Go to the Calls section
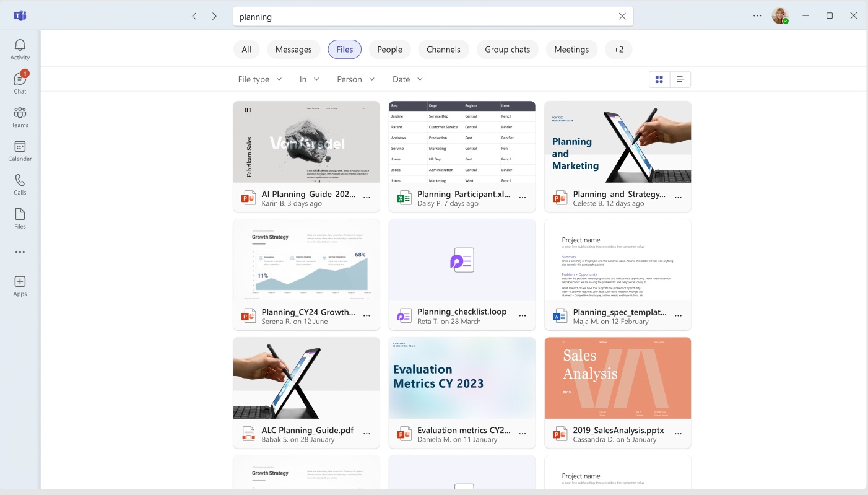868x495 pixels. point(19,183)
